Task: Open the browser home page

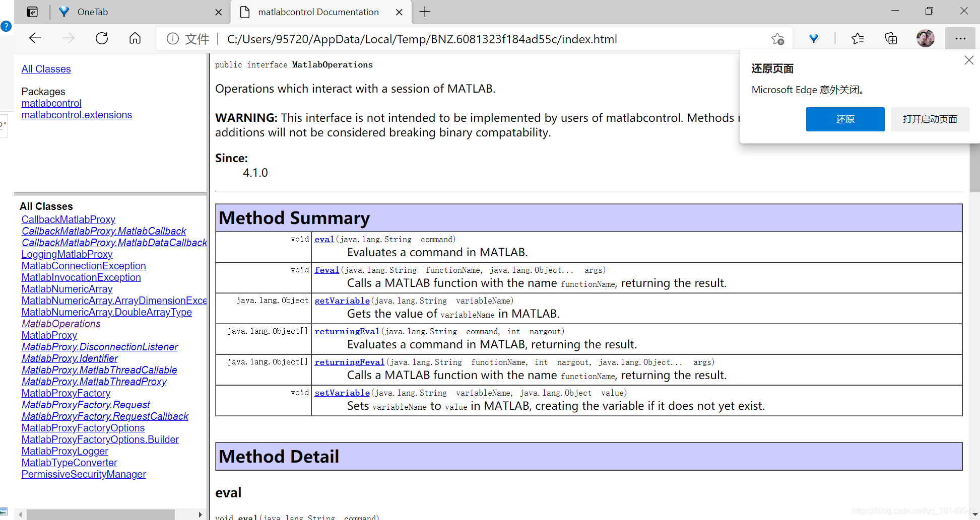Action: pos(135,38)
